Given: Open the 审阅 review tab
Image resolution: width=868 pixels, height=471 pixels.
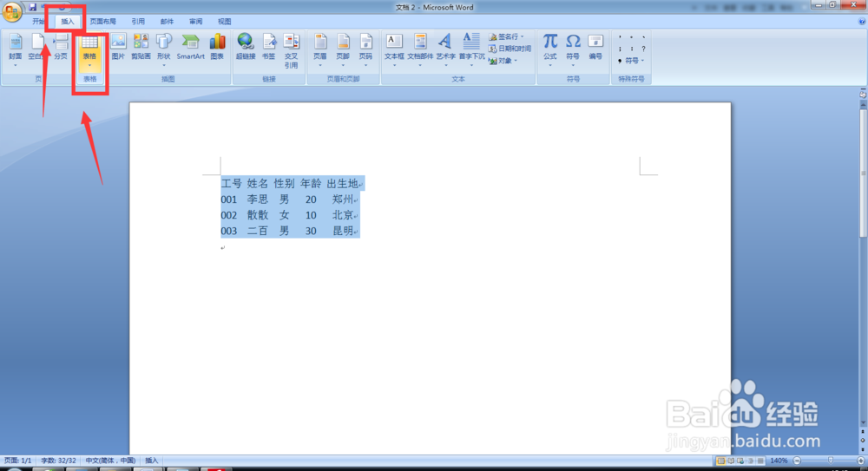Looking at the screenshot, I should coord(195,22).
